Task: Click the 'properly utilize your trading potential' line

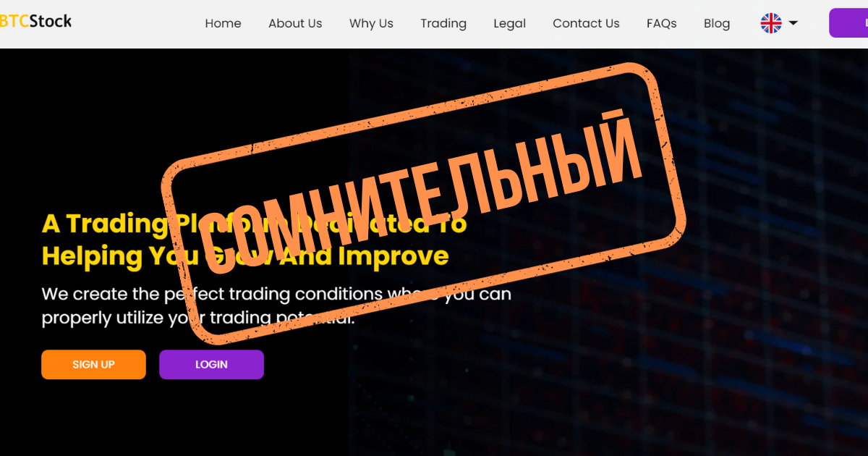Action: [x=198, y=318]
